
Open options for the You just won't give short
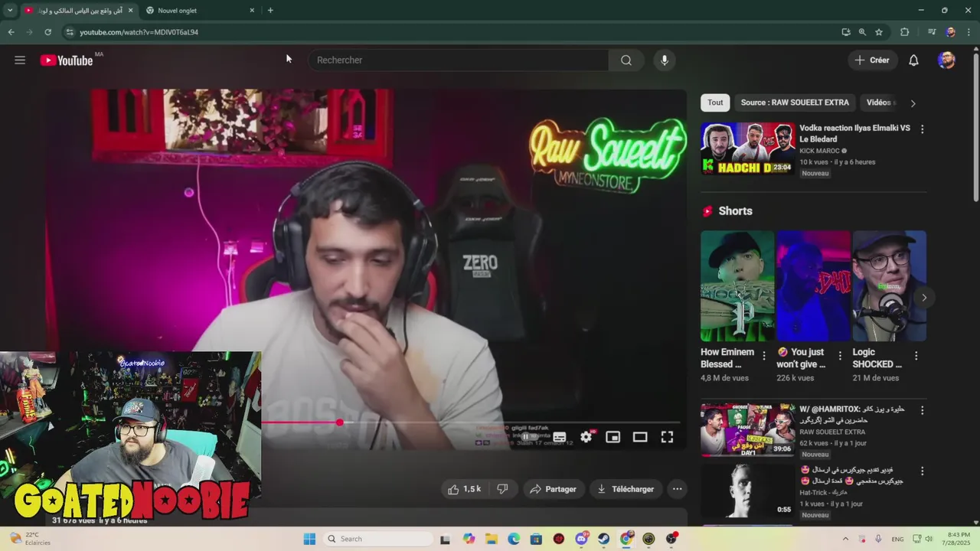click(840, 356)
